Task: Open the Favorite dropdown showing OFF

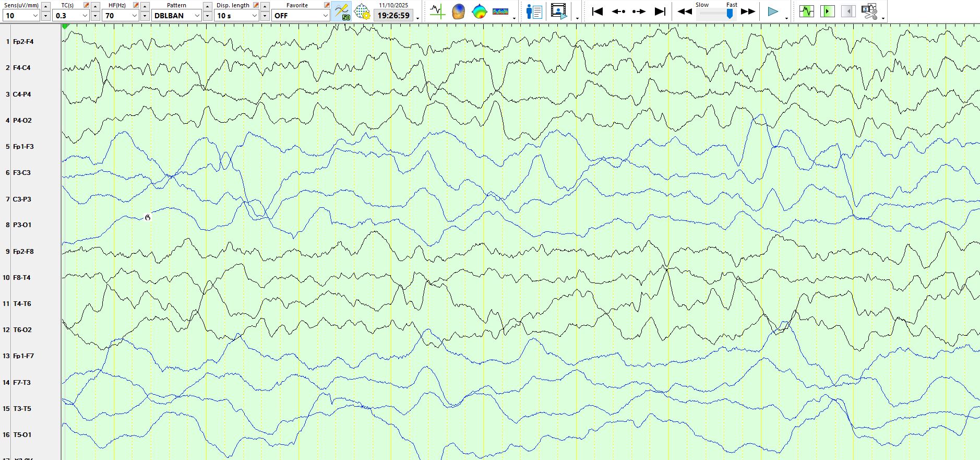Action: point(301,16)
